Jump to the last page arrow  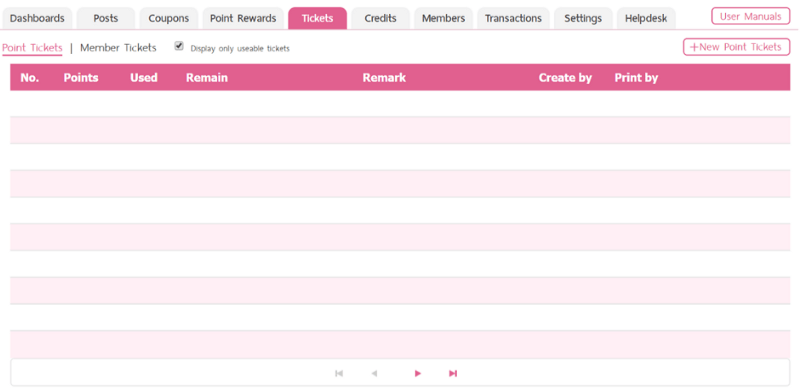click(x=453, y=374)
